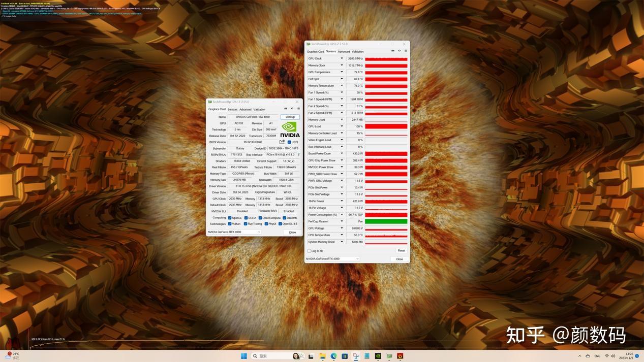Click the GPU Name field
Image resolution: width=644 pixels, height=362 pixels.
(253, 117)
